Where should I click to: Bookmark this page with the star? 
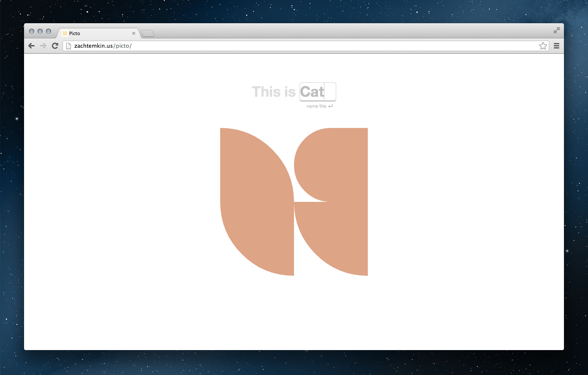543,46
